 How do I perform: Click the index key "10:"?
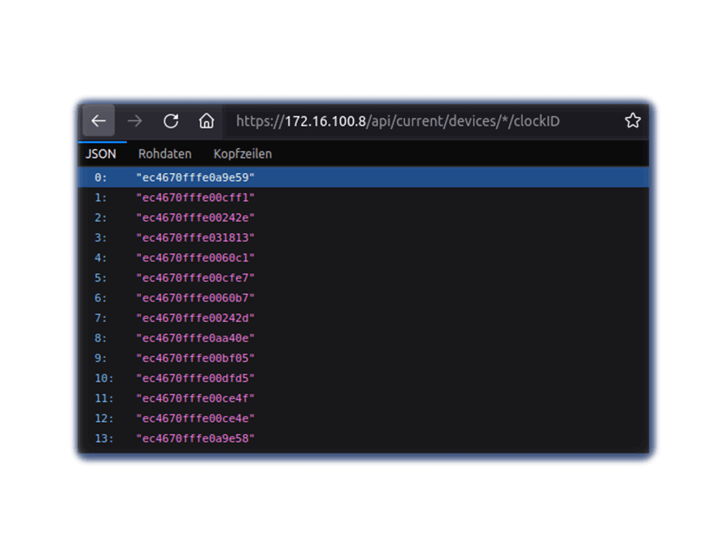104,378
